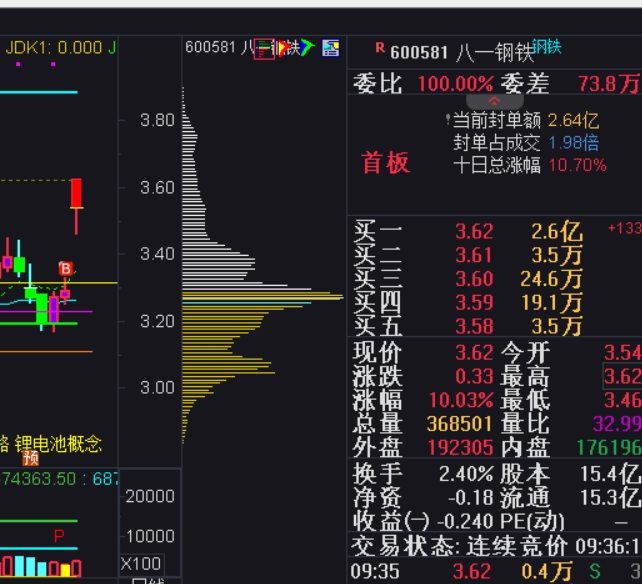Click the red and yellow arrow icon
The height and width of the screenshot is (584, 642).
[285, 48]
